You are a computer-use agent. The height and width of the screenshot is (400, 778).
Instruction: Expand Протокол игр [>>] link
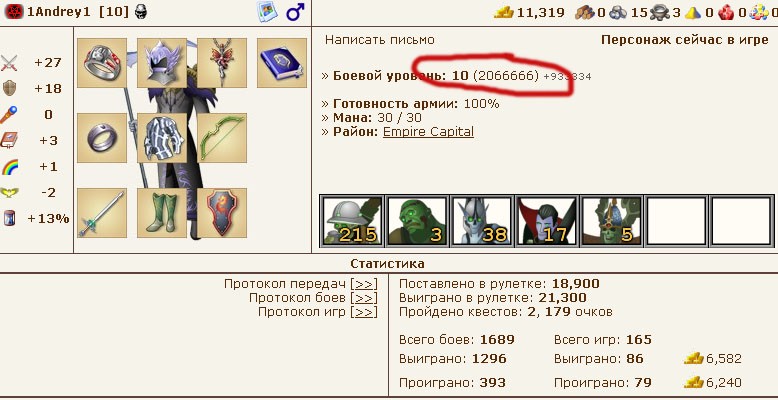click(364, 312)
